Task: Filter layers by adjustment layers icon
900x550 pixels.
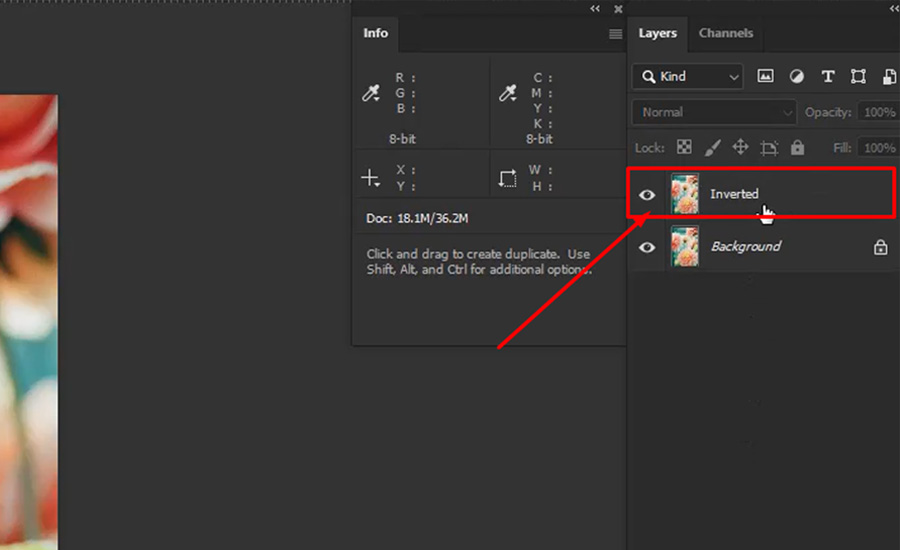Action: click(797, 76)
